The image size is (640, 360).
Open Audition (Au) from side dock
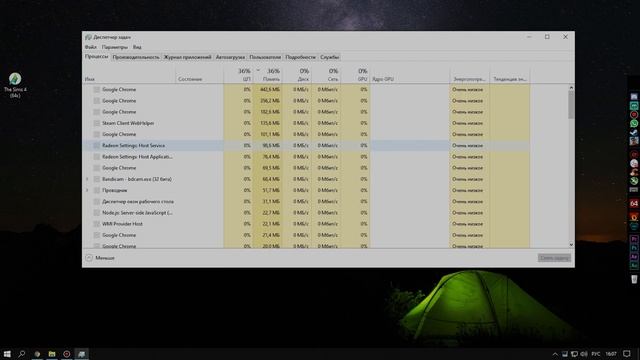(634, 265)
